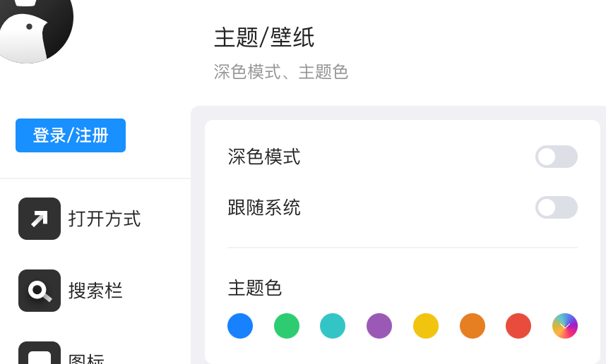Select the teal theme color
Viewport: 606px width, 364px height.
tap(333, 326)
